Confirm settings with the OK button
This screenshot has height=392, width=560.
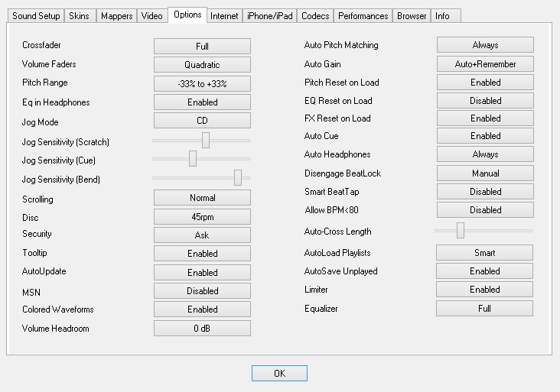(x=279, y=374)
